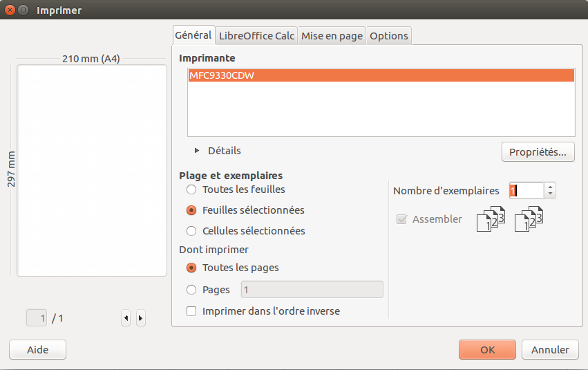The image size is (588, 370).
Task: Toggle the Assembler checkbox
Action: 401,219
